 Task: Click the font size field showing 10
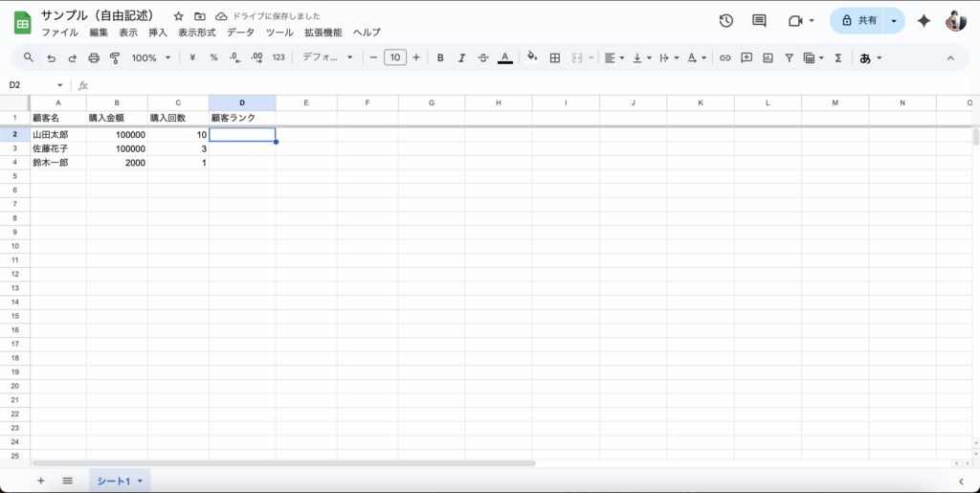[x=395, y=57]
